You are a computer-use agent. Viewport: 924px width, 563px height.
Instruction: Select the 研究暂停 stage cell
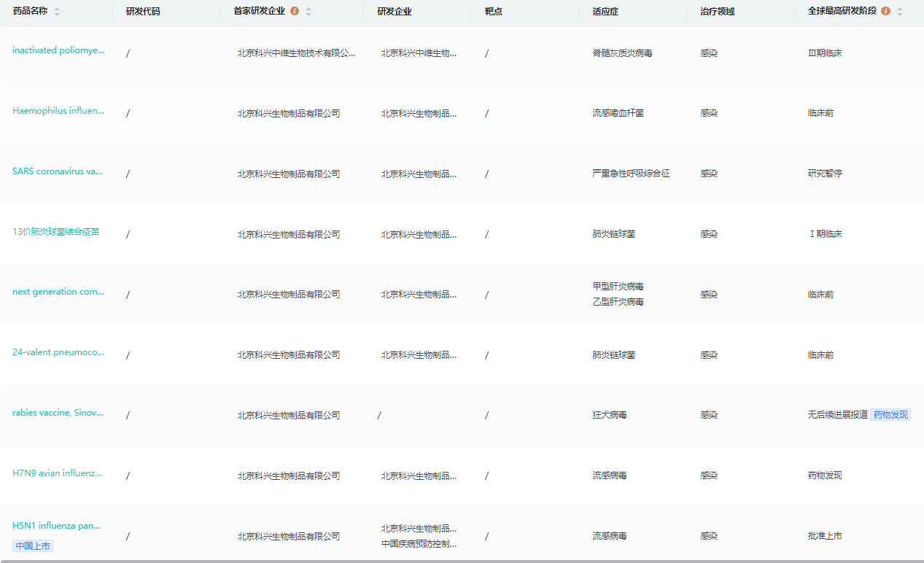tap(825, 174)
